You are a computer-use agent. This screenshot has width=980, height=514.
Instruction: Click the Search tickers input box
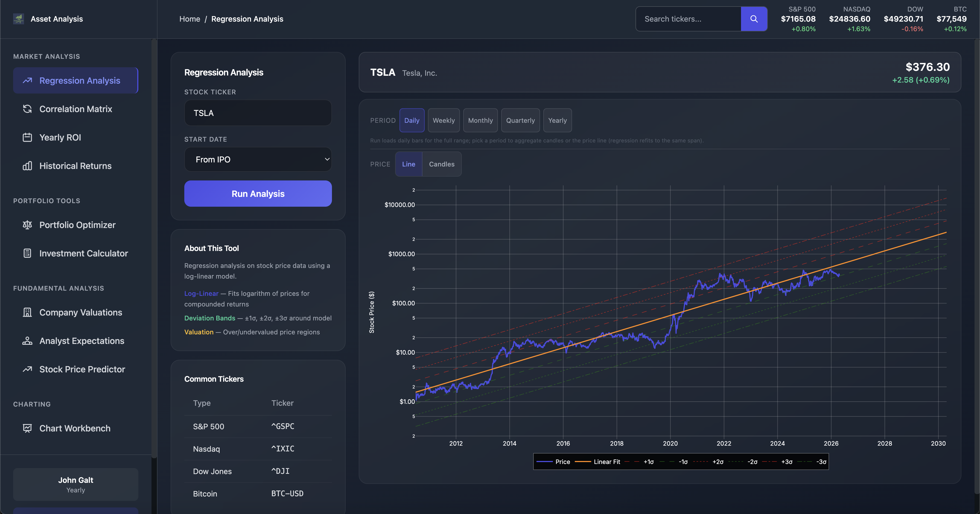click(688, 19)
